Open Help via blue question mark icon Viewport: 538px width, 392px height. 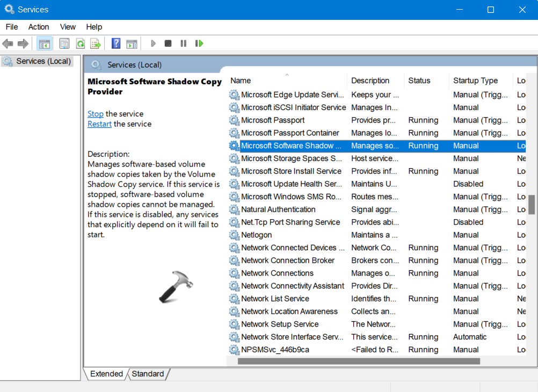pos(116,43)
